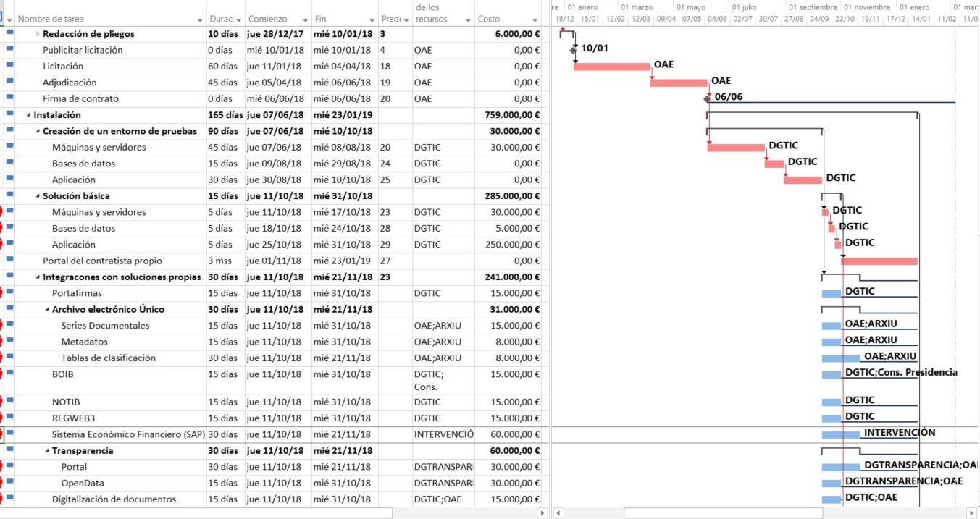Click the task mode icon for Publicitar licitación
The image size is (980, 519).
(x=9, y=50)
